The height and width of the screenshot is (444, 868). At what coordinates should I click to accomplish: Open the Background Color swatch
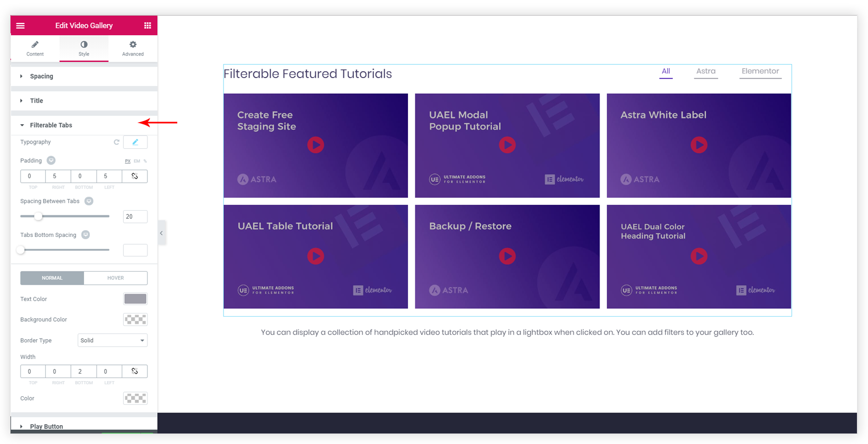[x=135, y=319]
